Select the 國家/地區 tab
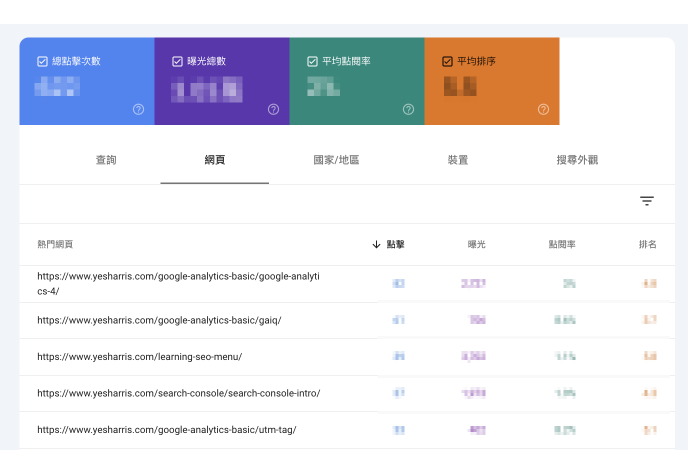The height and width of the screenshot is (450, 688). point(336,160)
